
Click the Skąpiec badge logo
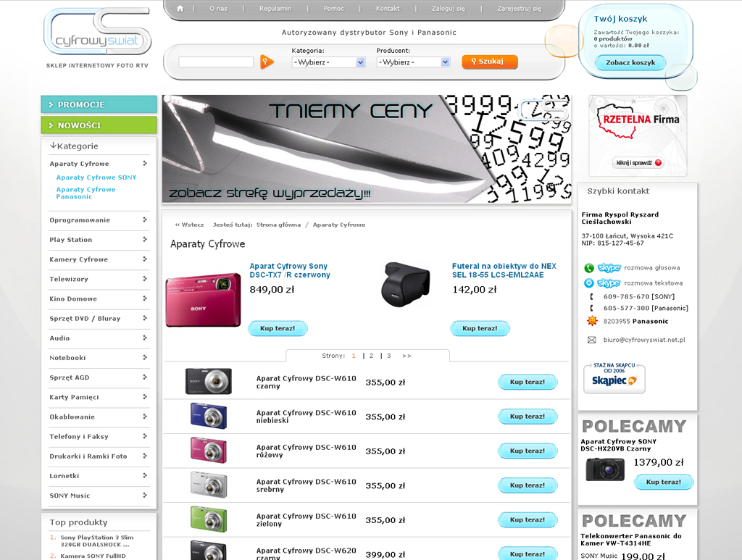[x=614, y=378]
